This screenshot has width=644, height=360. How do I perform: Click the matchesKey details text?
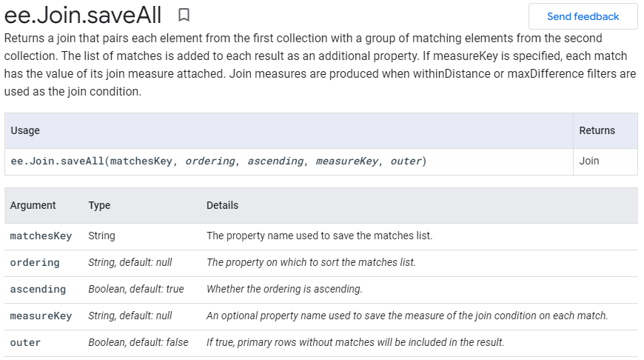(x=319, y=236)
